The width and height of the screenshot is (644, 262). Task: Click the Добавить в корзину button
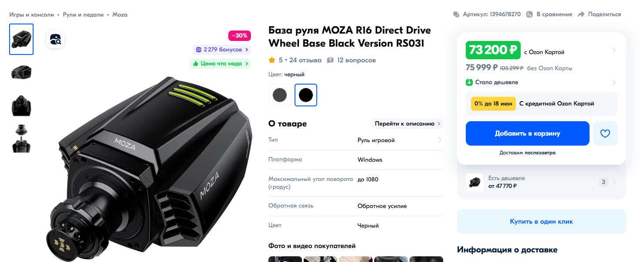click(x=528, y=133)
